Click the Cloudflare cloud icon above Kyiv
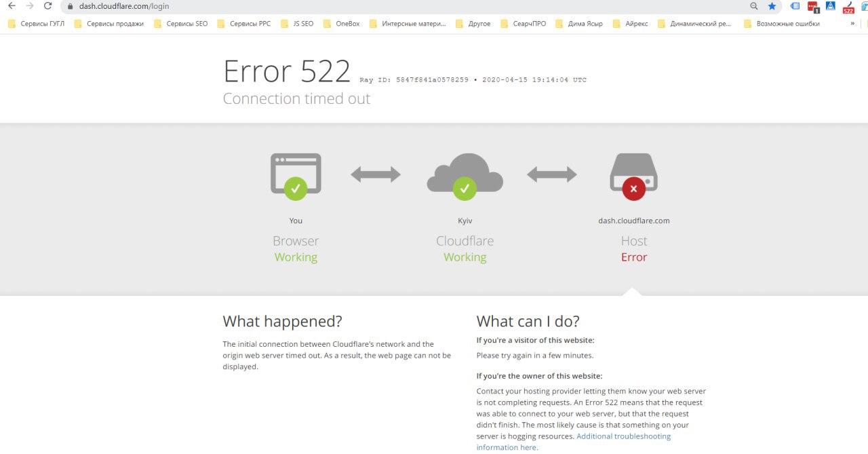Viewport: 868px width, 454px height. tap(465, 176)
